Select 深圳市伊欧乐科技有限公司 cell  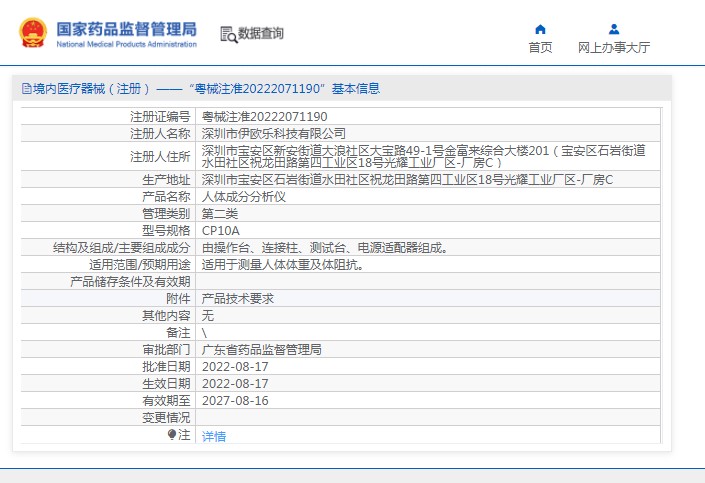[x=273, y=134]
